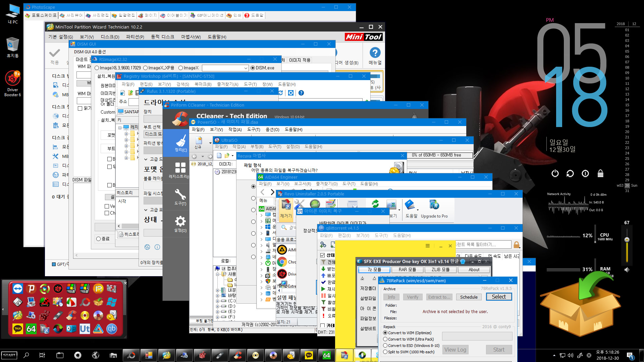Open KakaoTalk icon in red launcher panel
The height and width of the screenshot is (362, 644).
pyautogui.click(x=18, y=329)
